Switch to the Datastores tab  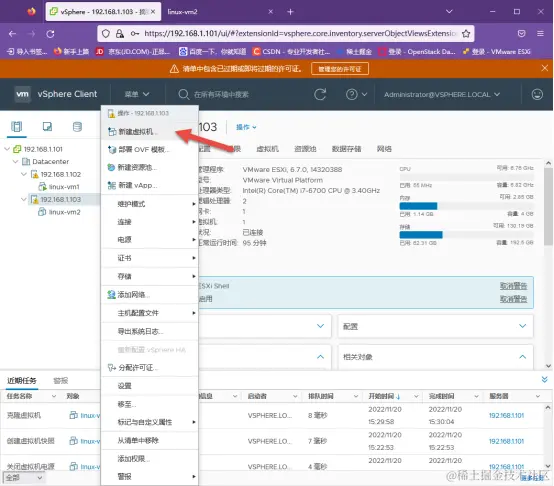click(347, 149)
